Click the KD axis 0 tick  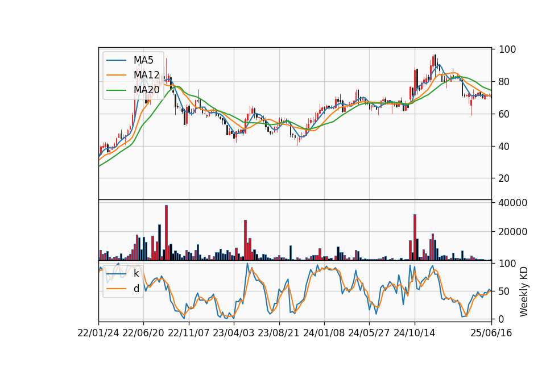502,319
